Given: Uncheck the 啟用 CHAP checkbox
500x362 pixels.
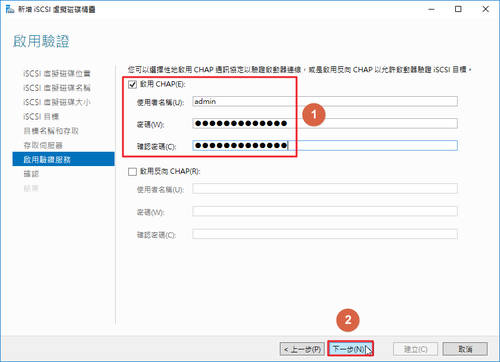Looking at the screenshot, I should click(132, 84).
